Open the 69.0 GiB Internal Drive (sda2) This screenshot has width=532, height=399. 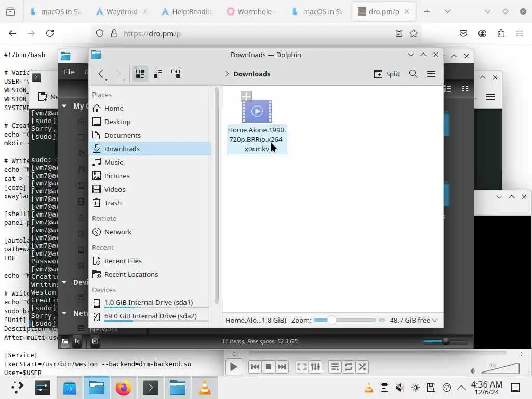click(151, 316)
